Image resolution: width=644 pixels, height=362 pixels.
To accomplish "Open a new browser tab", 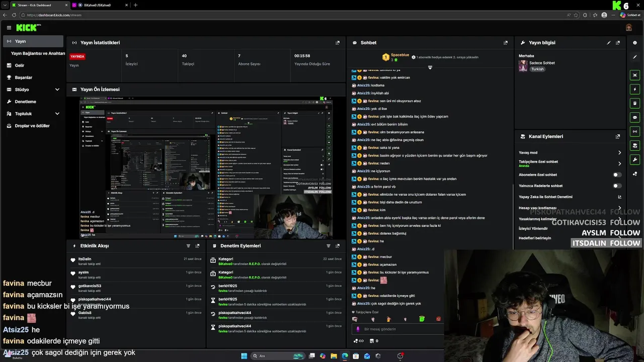I will pyautogui.click(x=135, y=5).
